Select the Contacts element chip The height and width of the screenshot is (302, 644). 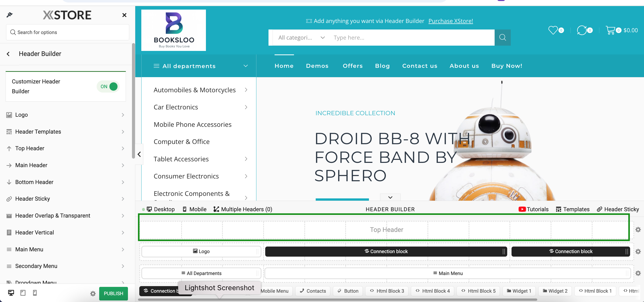(313, 291)
